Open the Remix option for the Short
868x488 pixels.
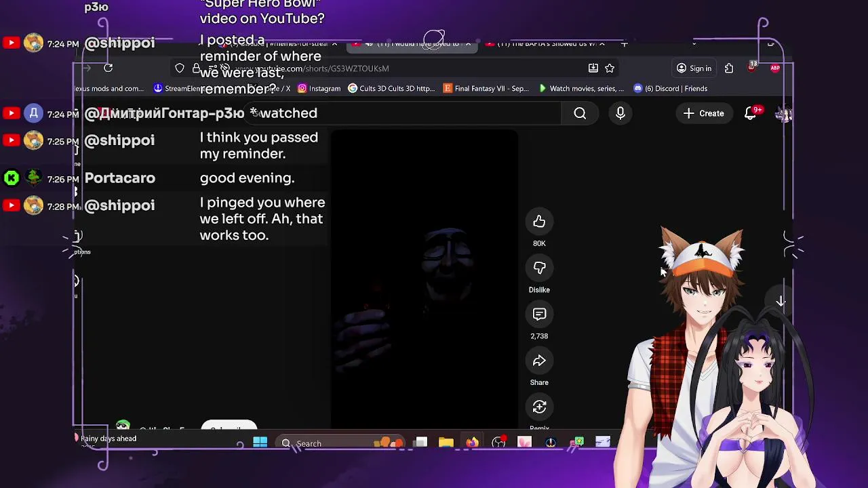[539, 407]
